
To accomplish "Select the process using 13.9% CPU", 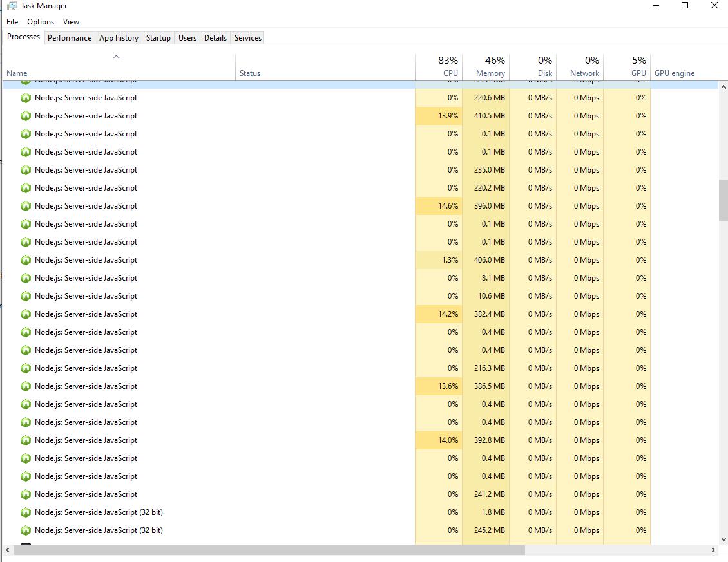I will pyautogui.click(x=360, y=116).
